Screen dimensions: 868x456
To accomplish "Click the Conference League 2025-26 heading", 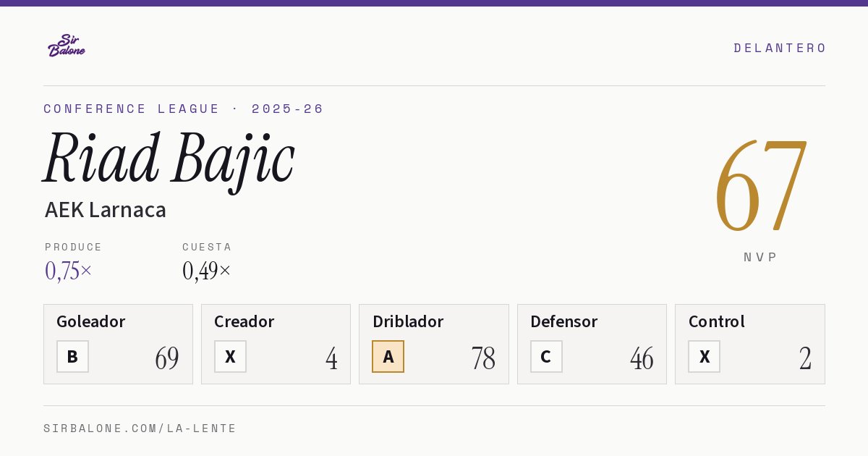I will point(184,109).
